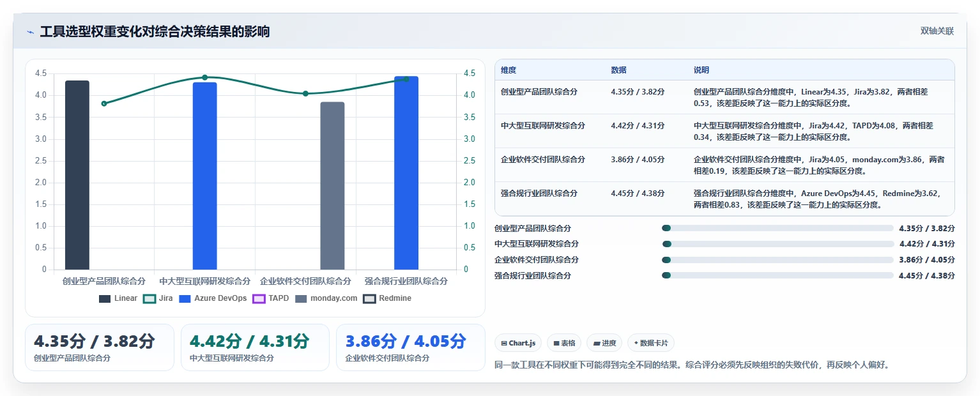
Task: Click the 进度 tag chip
Action: [x=604, y=343]
